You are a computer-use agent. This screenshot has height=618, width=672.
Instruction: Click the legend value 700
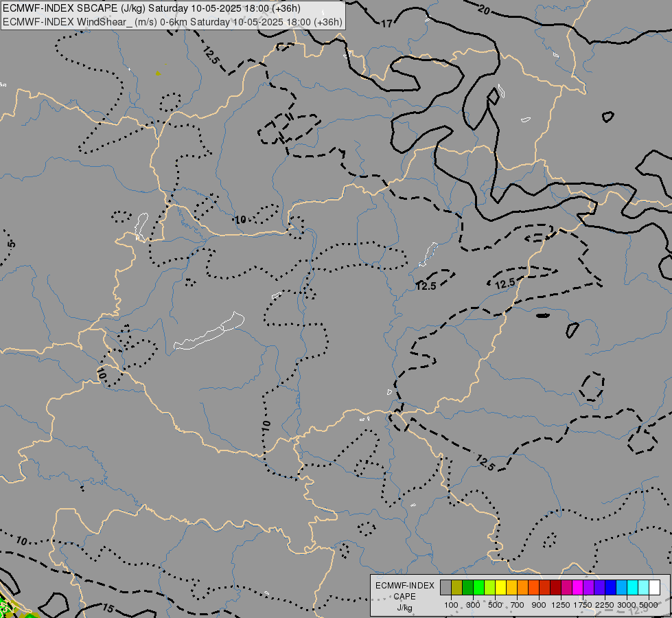point(518,605)
